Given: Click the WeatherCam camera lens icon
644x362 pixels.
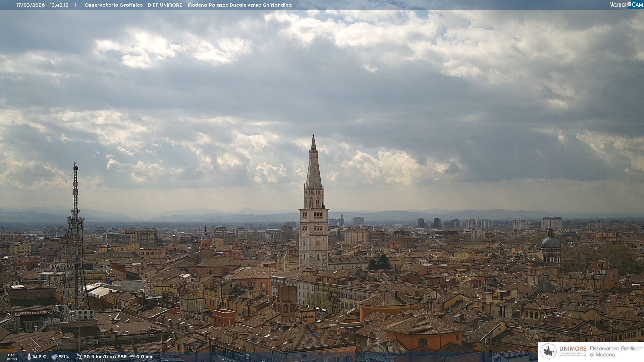Looking at the screenshot, I should (x=629, y=4).
